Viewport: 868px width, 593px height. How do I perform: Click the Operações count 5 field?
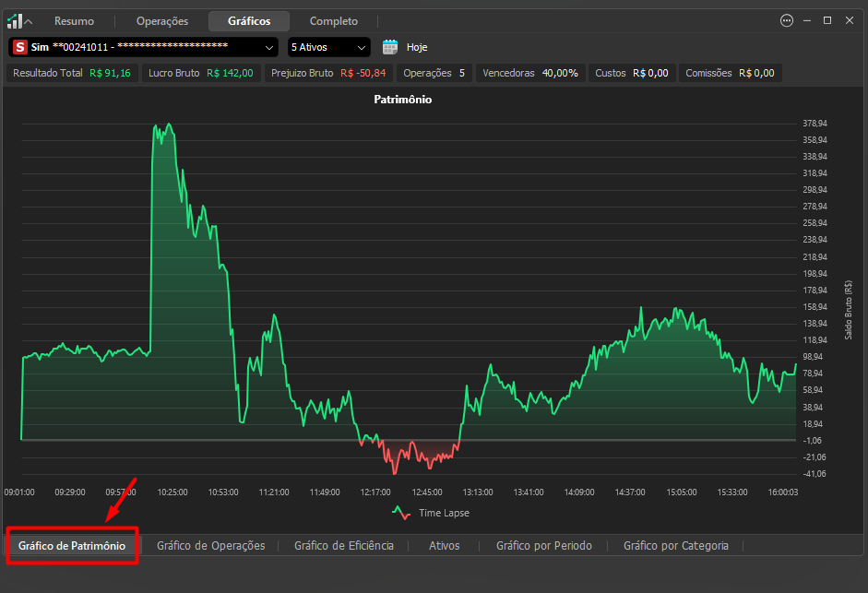(434, 73)
